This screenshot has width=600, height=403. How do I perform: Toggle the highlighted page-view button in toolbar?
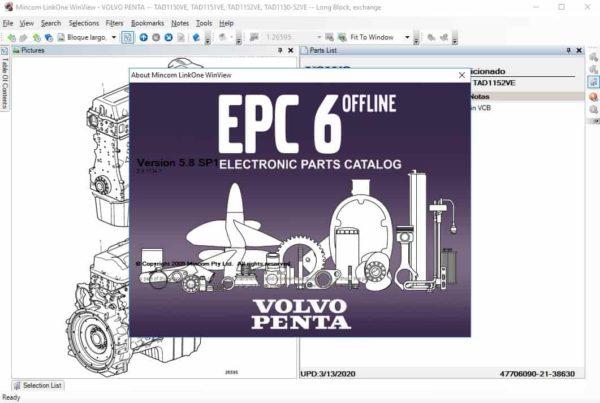pos(127,37)
